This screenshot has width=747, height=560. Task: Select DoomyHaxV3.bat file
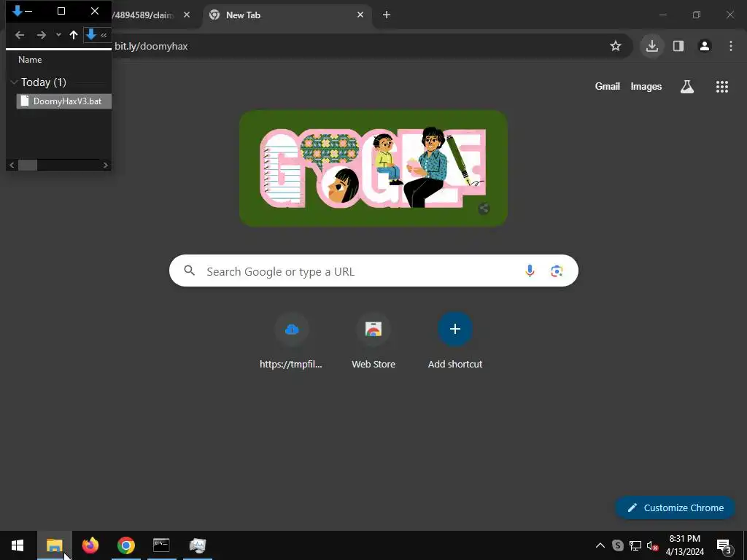tap(64, 101)
